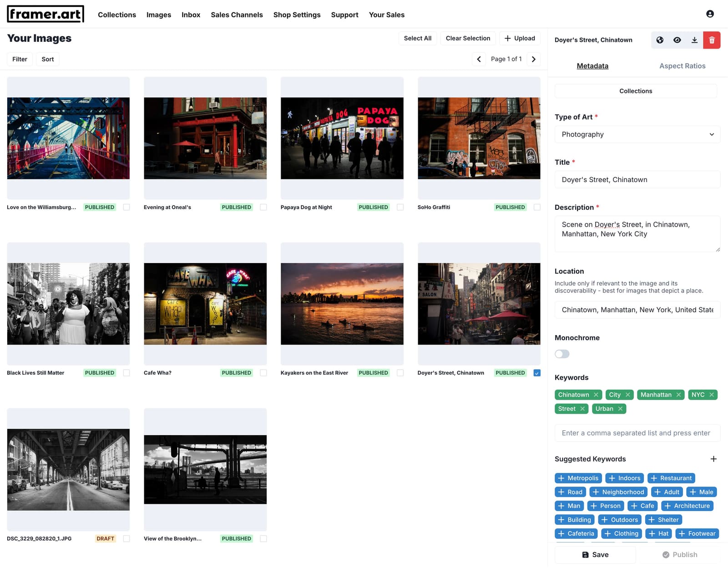Uncheck Doyer's Street, Chinatown checkbox
Image resolution: width=728 pixels, height=569 pixels.
click(x=537, y=373)
